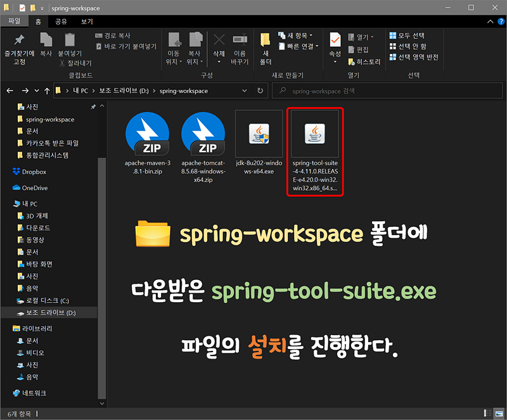Click Invert selection (선택 영역 반전)

[x=414, y=57]
